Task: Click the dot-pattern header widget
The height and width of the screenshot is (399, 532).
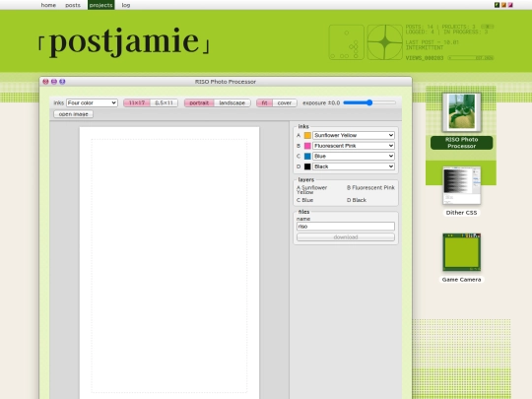Action: pyautogui.click(x=347, y=42)
